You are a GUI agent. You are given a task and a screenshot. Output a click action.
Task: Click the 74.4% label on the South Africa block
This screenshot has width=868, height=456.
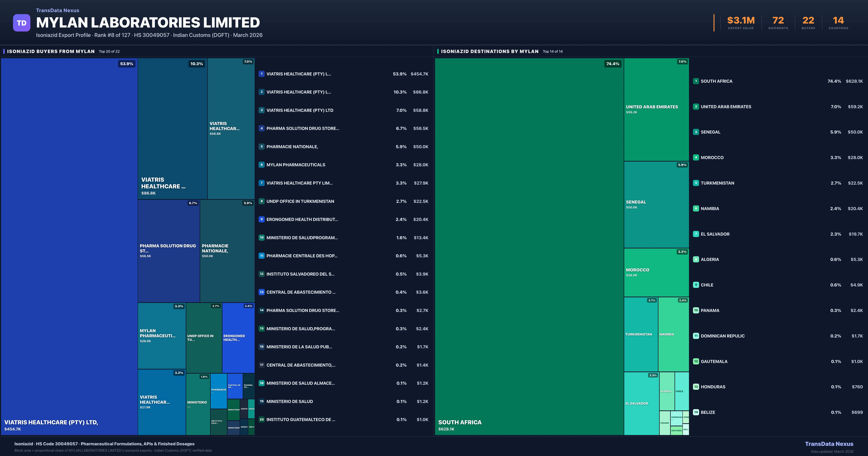coord(613,64)
